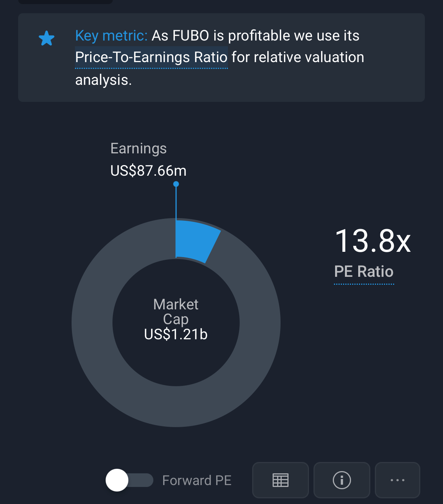The height and width of the screenshot is (504, 443).
Task: Click the US$1.21b market cap value
Action: [x=176, y=334]
